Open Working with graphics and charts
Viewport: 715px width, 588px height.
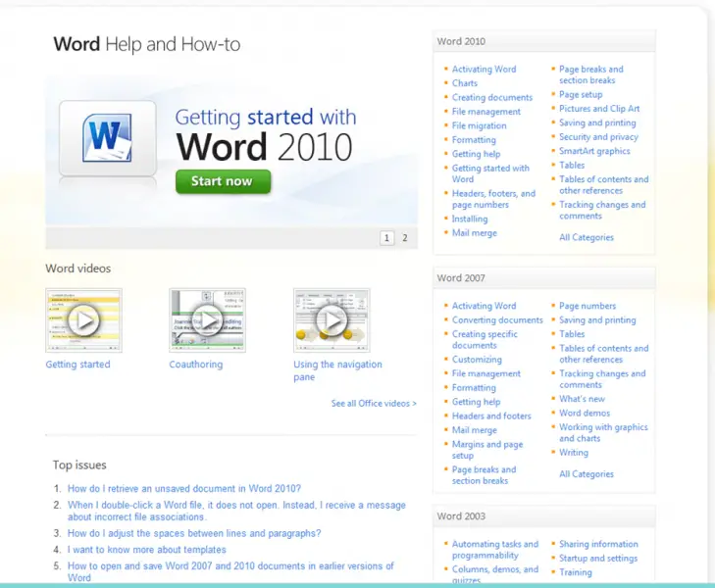coord(603,433)
